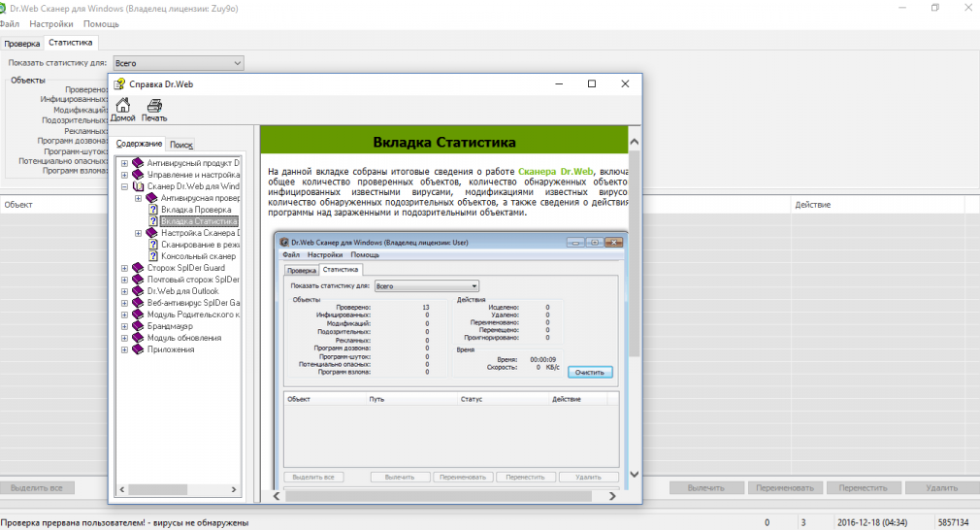The width and height of the screenshot is (980, 530).
Task: Click the embedded Dr.Web scanner screenshot image
Action: (x=450, y=361)
